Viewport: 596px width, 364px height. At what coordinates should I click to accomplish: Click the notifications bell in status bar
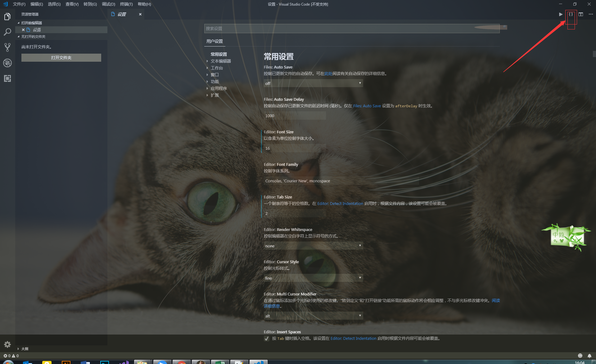(589, 356)
